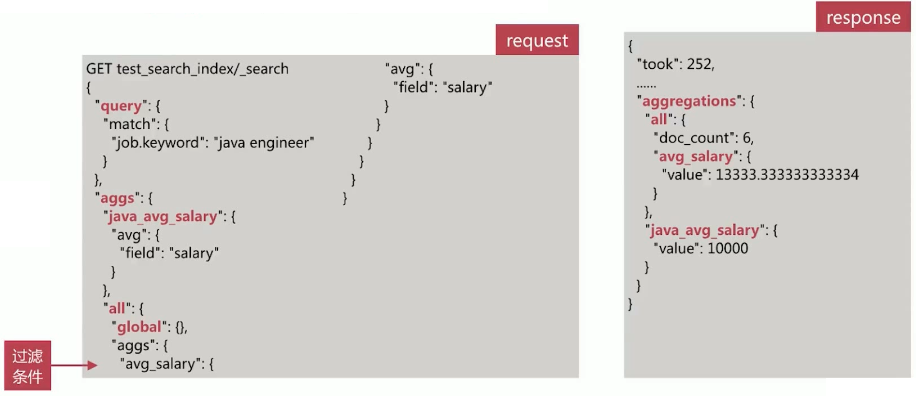Click the "took": 252 line
Viewport: 916px width, 396px height.
click(x=675, y=64)
